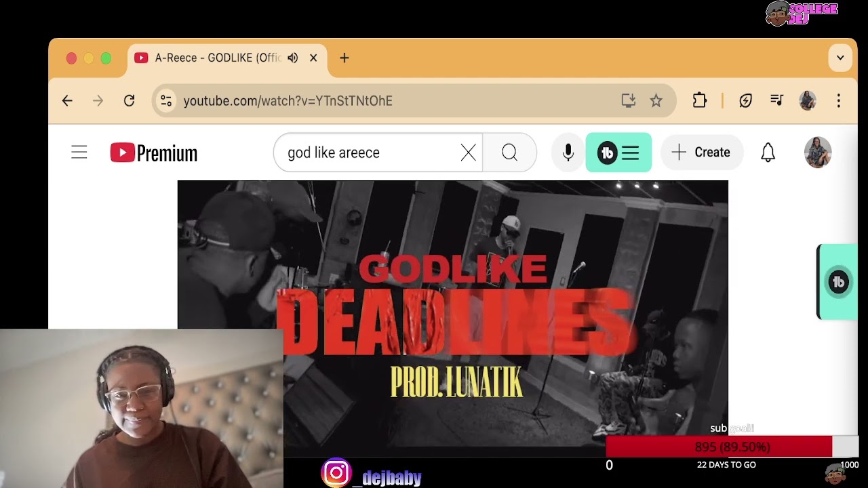Click the install app icon in address bar
868x488 pixels.
629,101
